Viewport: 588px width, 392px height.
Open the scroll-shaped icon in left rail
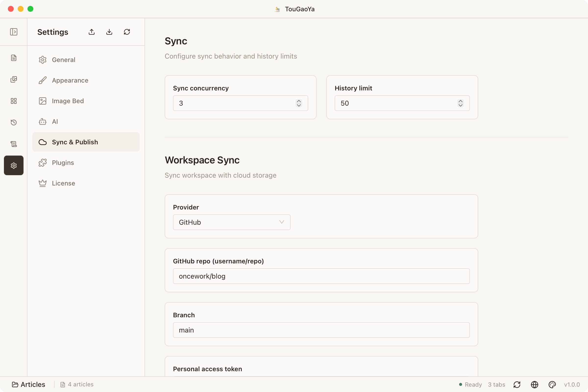14,144
